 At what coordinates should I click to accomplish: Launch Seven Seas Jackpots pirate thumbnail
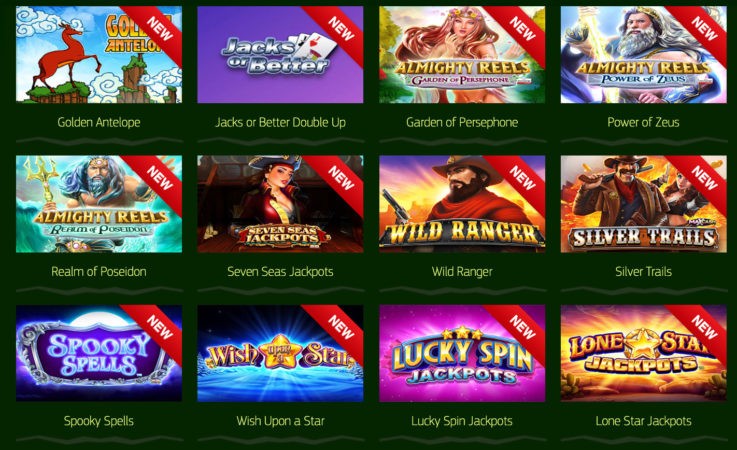[280, 204]
